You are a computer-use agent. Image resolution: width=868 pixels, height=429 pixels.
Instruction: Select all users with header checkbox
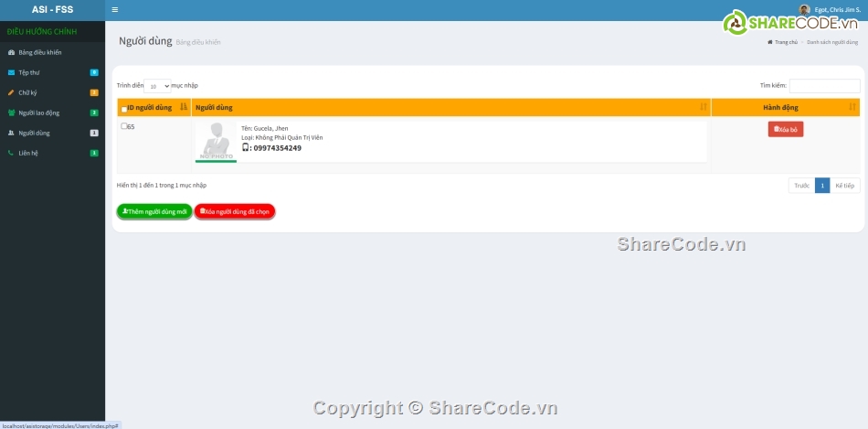click(x=124, y=109)
